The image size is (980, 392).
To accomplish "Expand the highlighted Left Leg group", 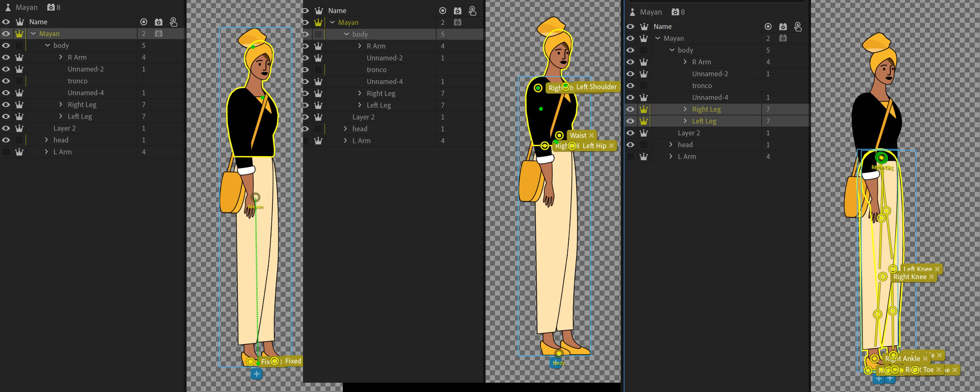I will click(x=685, y=121).
